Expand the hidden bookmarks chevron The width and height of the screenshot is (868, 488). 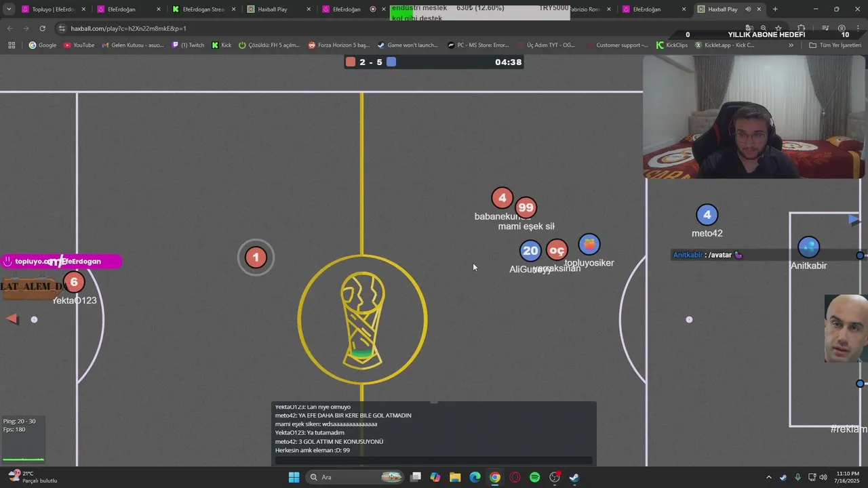[x=791, y=45]
